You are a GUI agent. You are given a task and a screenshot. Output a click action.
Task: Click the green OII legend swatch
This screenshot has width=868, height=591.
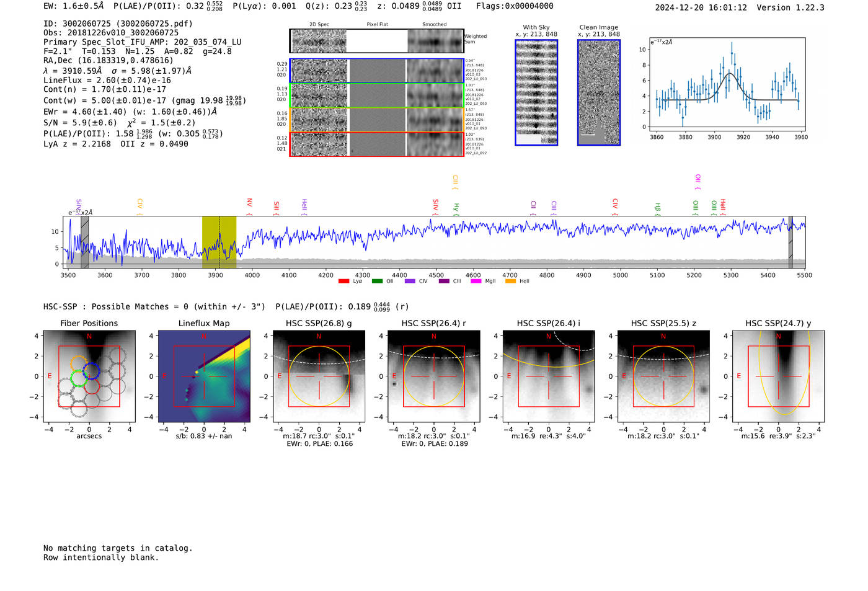click(x=377, y=282)
